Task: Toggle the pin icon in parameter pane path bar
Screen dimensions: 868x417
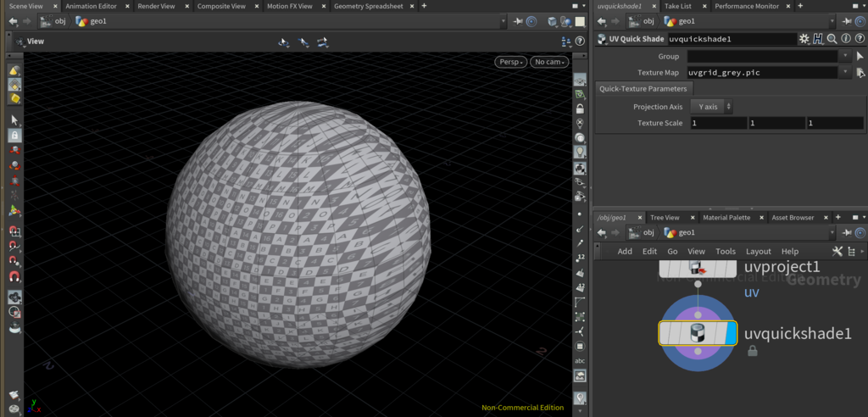Action: pyautogui.click(x=847, y=21)
